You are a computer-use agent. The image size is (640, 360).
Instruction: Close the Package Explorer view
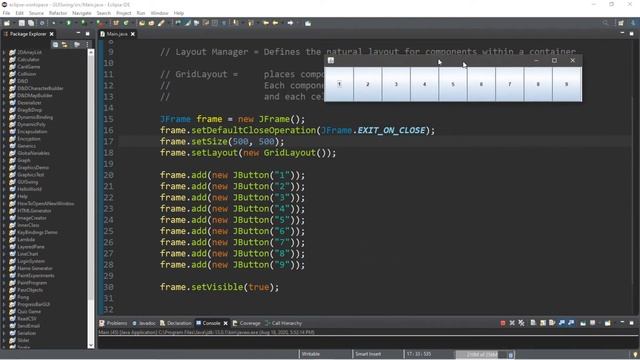pyautogui.click(x=51, y=34)
